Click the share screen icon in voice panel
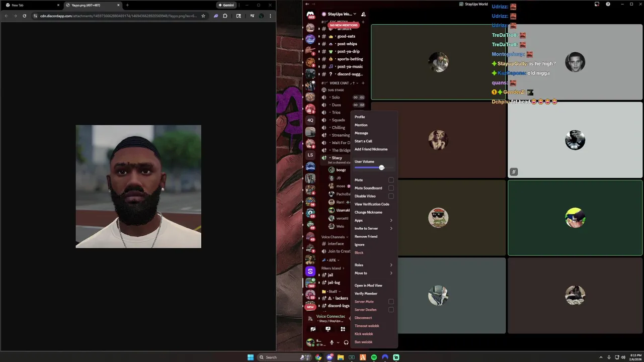644x362 pixels. pos(328,329)
